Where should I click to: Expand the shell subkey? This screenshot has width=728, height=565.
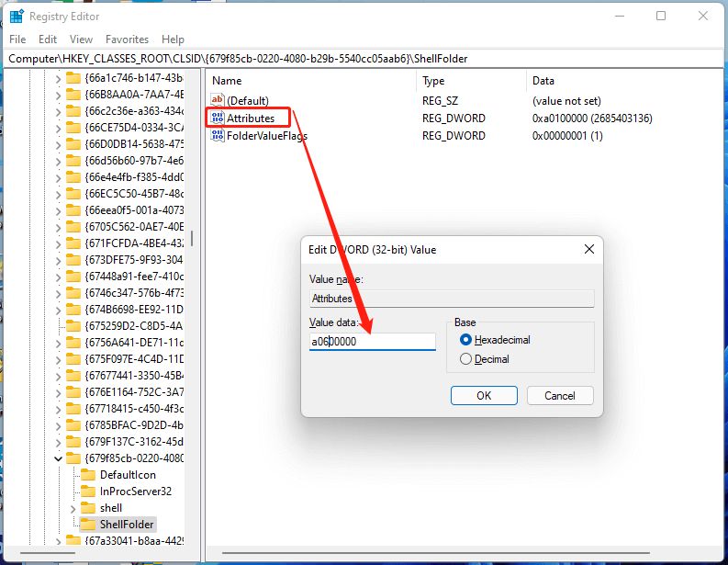[73, 509]
